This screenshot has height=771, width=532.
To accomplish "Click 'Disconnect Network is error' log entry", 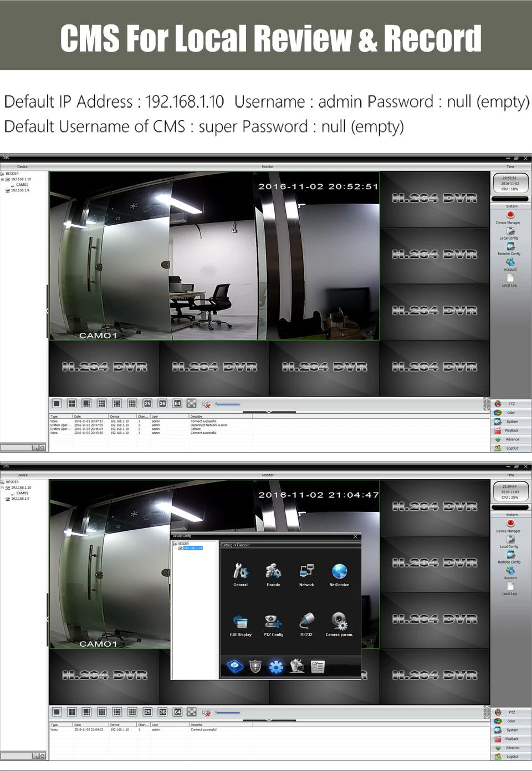I will pos(209,425).
